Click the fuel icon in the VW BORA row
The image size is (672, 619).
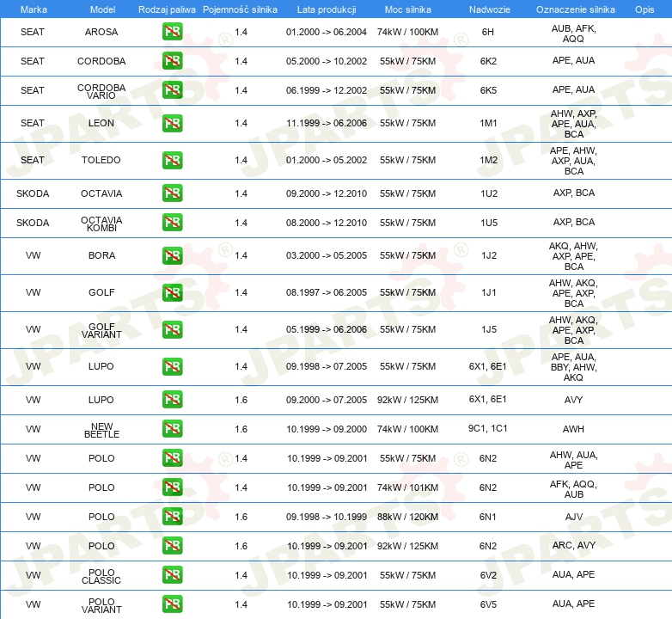pyautogui.click(x=172, y=255)
